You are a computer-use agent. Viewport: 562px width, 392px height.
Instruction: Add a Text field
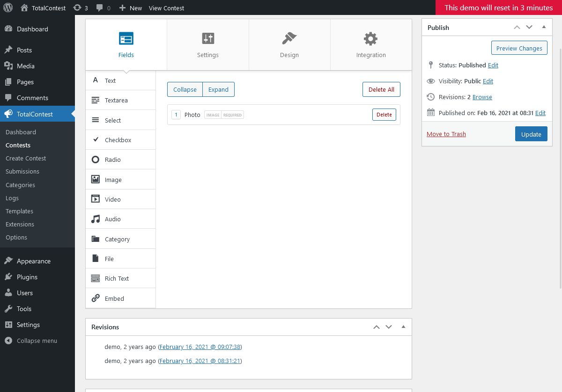point(120,80)
